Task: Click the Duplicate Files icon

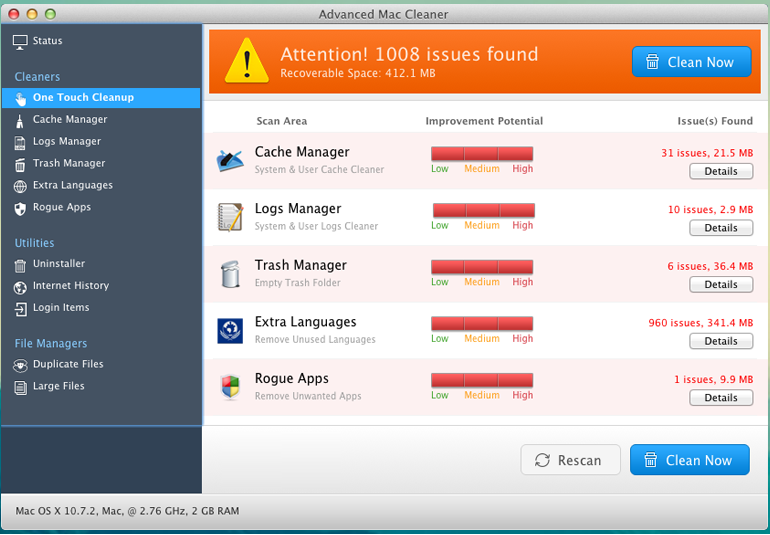Action: [x=20, y=366]
